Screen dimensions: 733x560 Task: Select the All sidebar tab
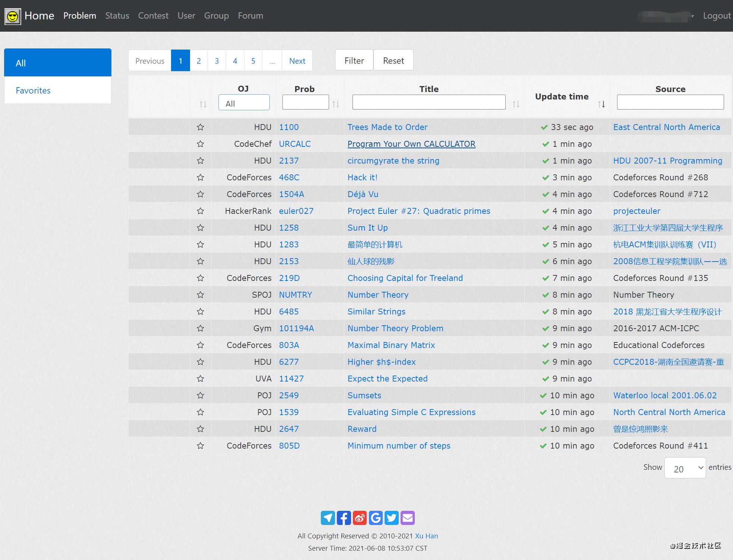[58, 63]
